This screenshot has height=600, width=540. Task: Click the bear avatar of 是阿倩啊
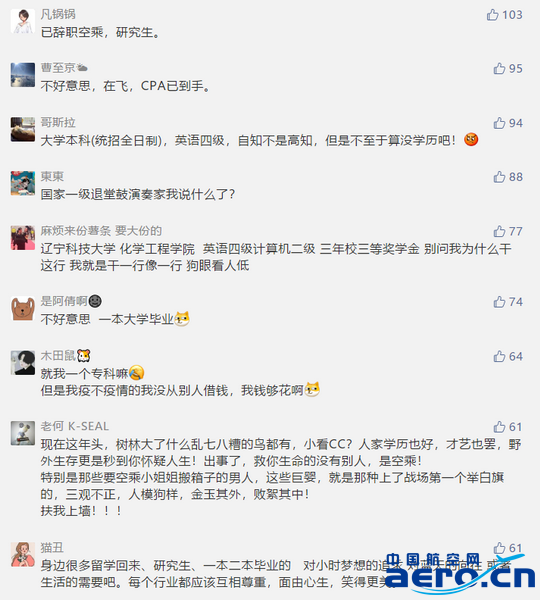click(x=23, y=308)
